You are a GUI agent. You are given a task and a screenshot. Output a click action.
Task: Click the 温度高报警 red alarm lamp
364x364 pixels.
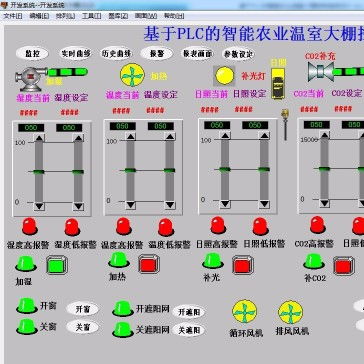(x=124, y=226)
